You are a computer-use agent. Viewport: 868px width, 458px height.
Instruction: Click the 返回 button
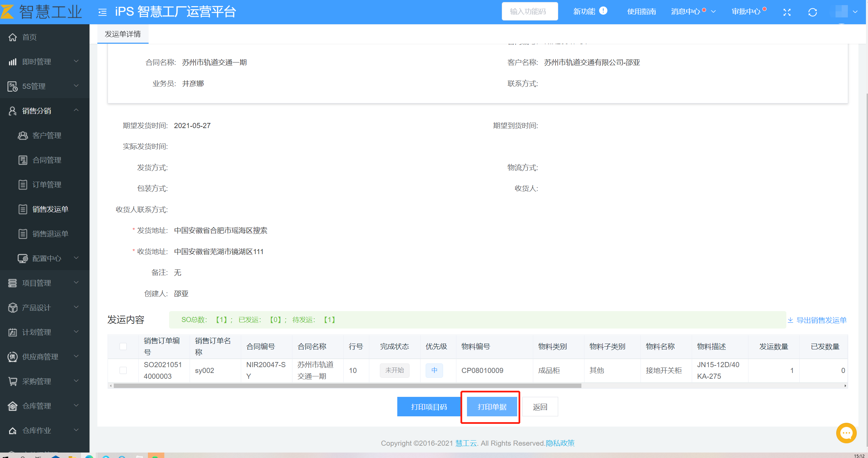coord(540,407)
